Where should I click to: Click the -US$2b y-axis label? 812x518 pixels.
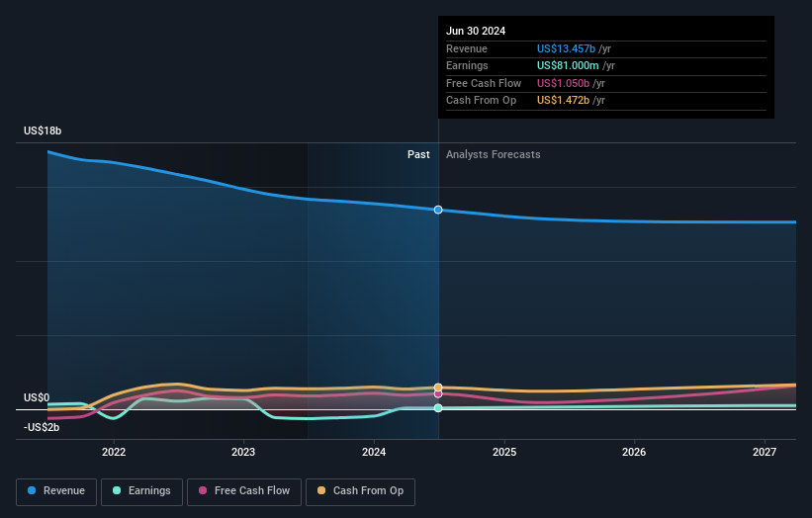tap(42, 427)
